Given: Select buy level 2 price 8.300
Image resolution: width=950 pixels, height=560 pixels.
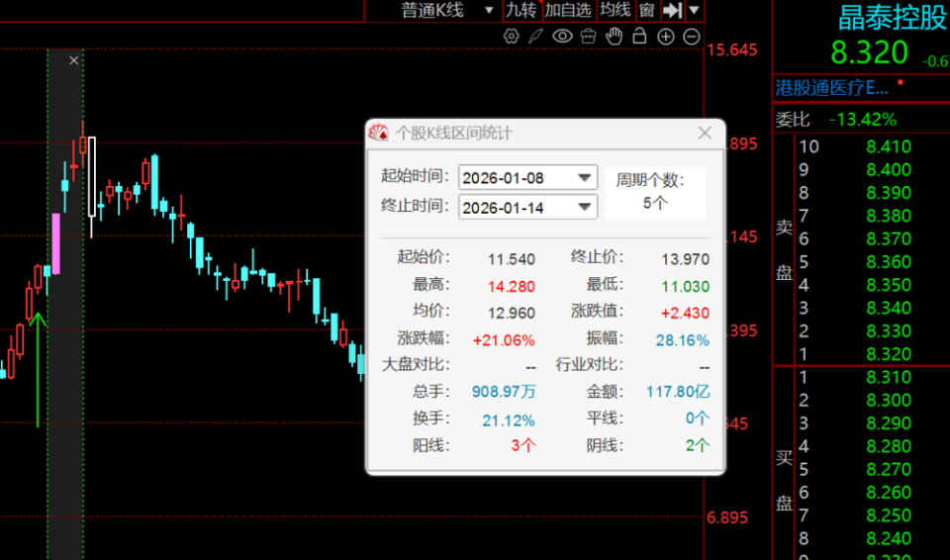Looking at the screenshot, I should (889, 400).
